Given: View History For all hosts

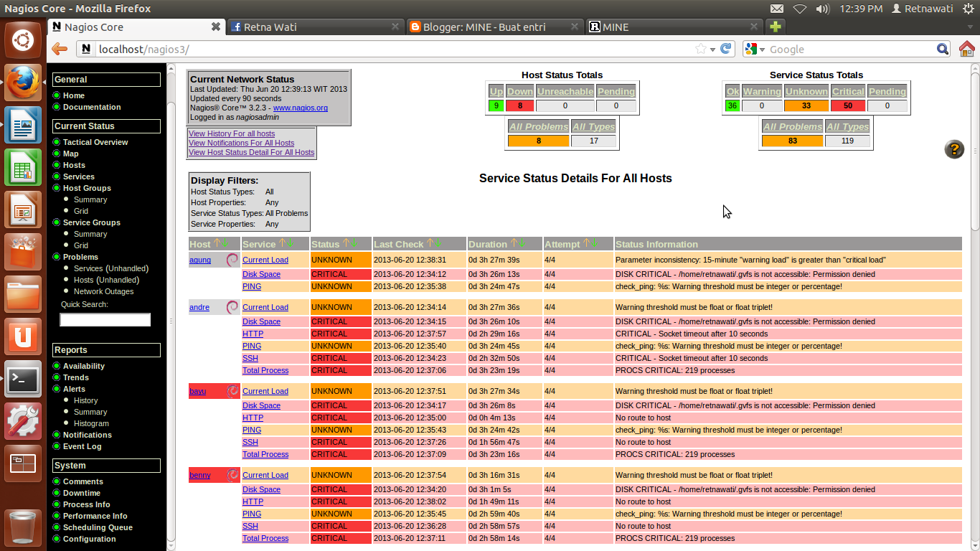Looking at the screenshot, I should [232, 133].
